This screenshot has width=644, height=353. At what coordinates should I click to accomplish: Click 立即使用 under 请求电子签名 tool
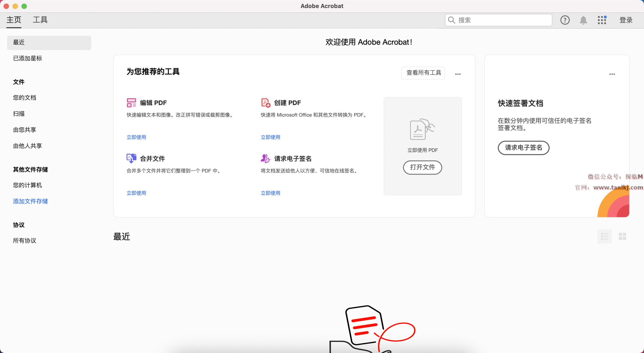[270, 193]
